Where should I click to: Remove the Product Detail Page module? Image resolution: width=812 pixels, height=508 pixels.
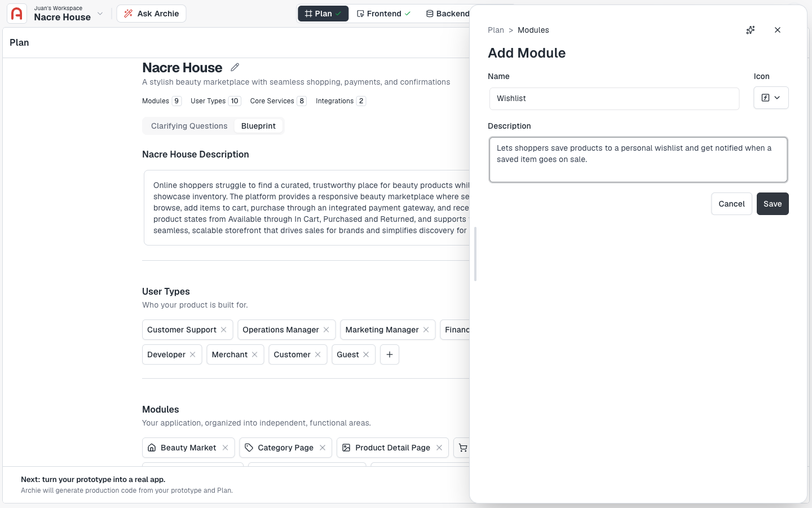coord(439,448)
